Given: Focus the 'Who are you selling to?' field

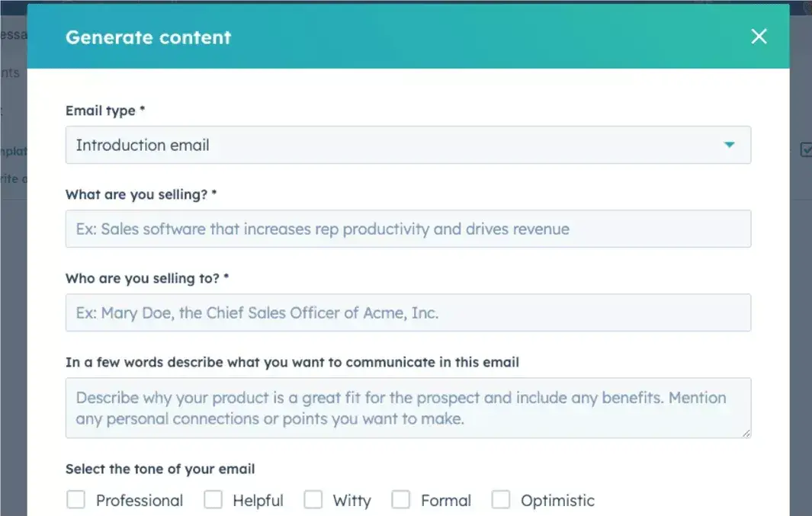Looking at the screenshot, I should tap(408, 312).
